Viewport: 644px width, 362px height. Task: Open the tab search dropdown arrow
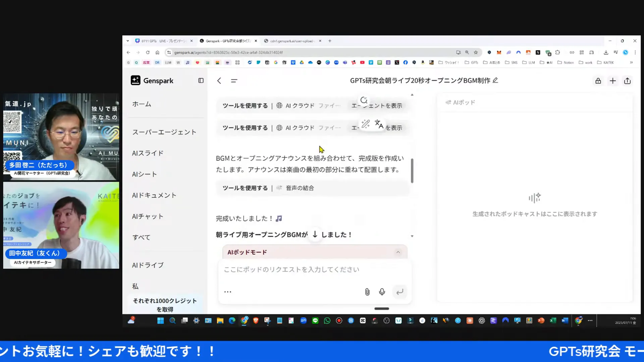(x=128, y=41)
